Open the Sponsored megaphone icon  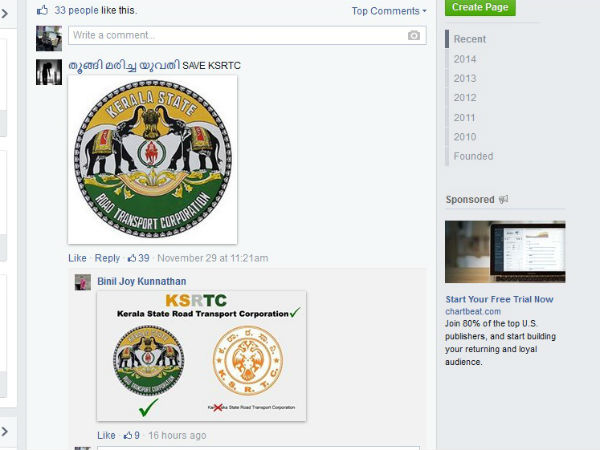pyautogui.click(x=503, y=200)
